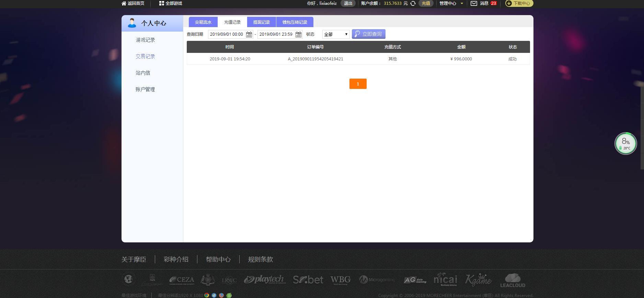The width and height of the screenshot is (644, 298).
Task: Click the Chrome browser icon in footer
Action: pos(207,295)
